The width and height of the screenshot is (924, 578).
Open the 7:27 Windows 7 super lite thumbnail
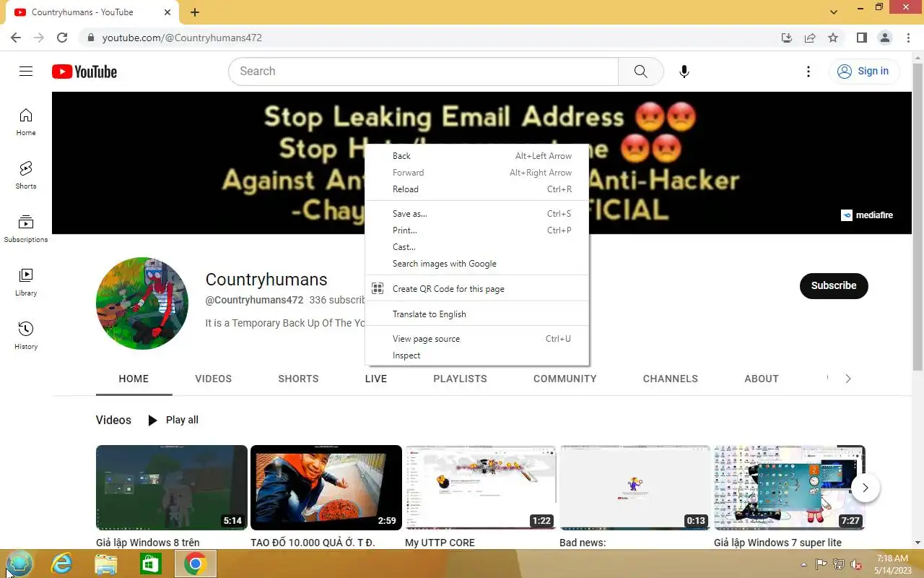pos(790,488)
